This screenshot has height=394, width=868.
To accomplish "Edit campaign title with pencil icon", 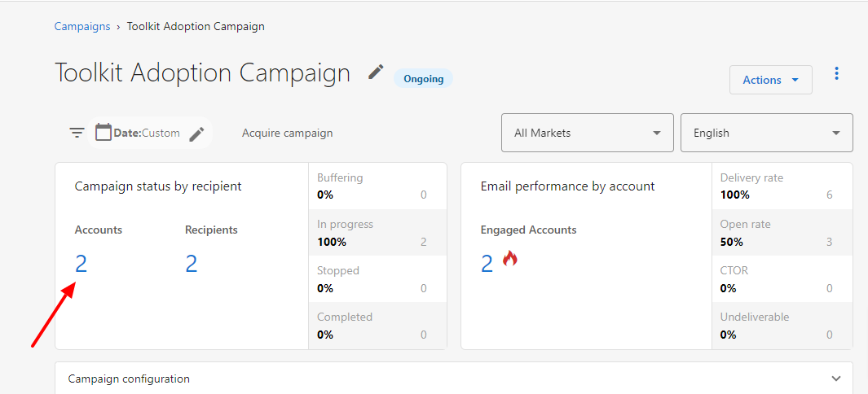I will pyautogui.click(x=376, y=72).
